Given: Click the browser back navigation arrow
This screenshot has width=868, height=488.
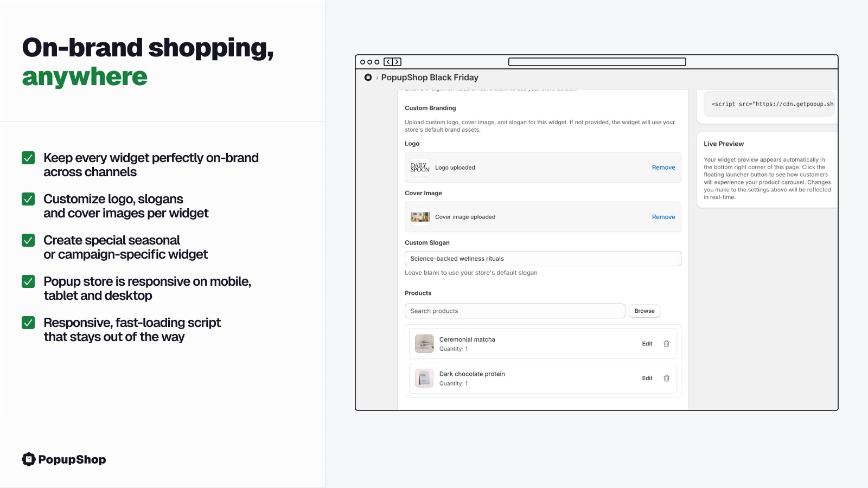Looking at the screenshot, I should pyautogui.click(x=388, y=61).
